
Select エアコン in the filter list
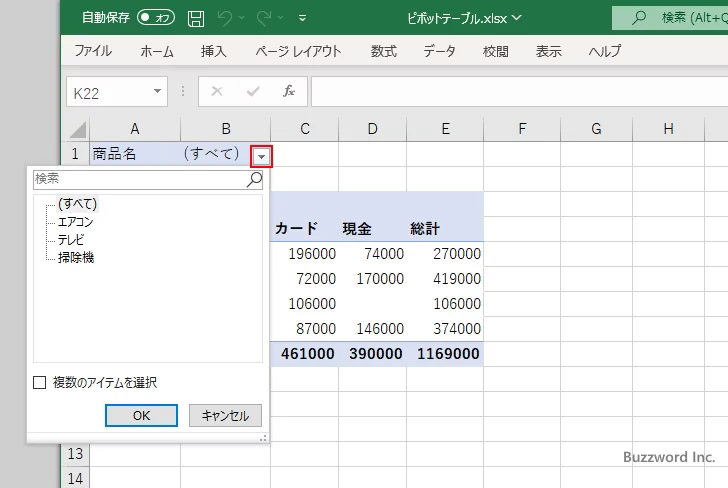(75, 222)
